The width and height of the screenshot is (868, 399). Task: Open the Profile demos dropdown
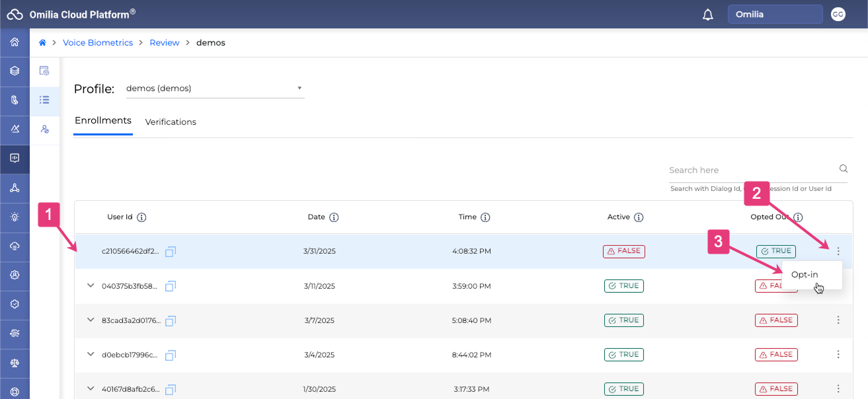coord(215,89)
